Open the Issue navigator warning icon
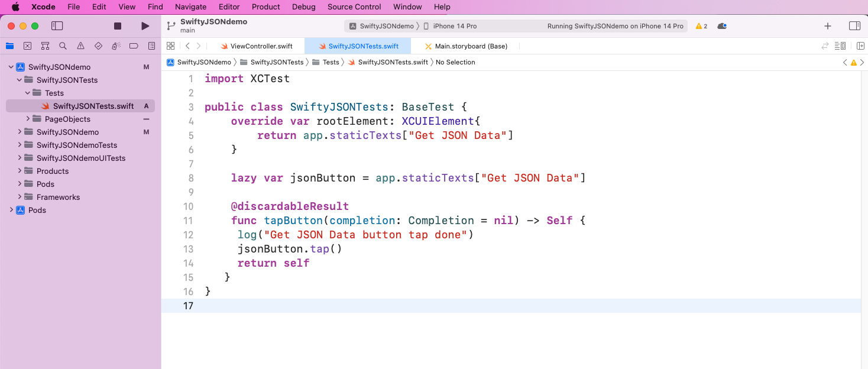The image size is (868, 369). pos(80,46)
